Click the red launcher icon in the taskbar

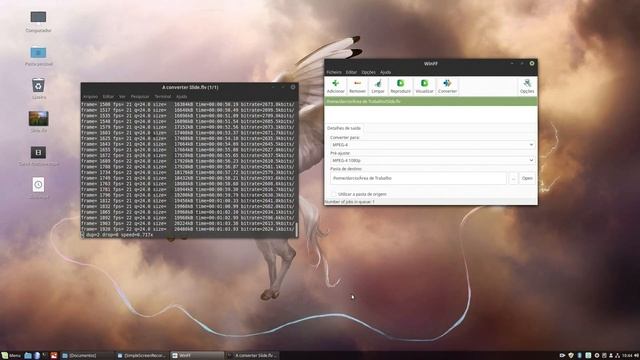click(x=53, y=356)
